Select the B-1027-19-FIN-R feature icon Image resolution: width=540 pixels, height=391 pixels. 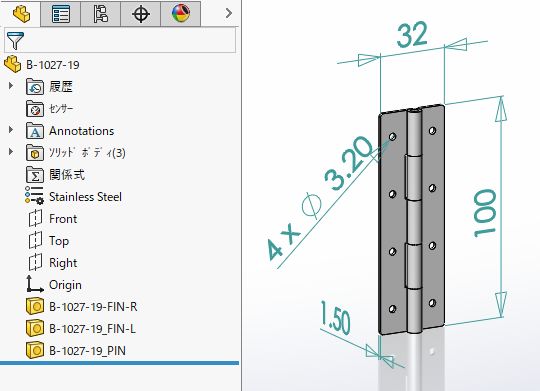click(35, 306)
